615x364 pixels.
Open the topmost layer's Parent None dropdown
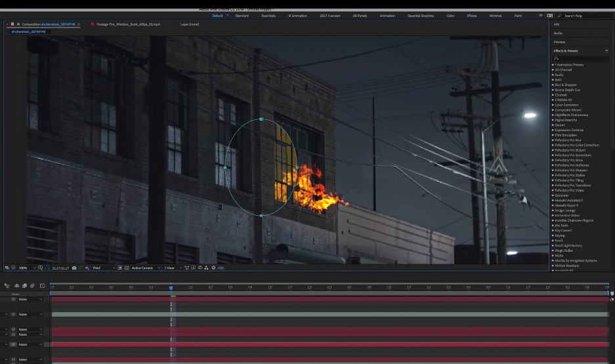pyautogui.click(x=30, y=299)
